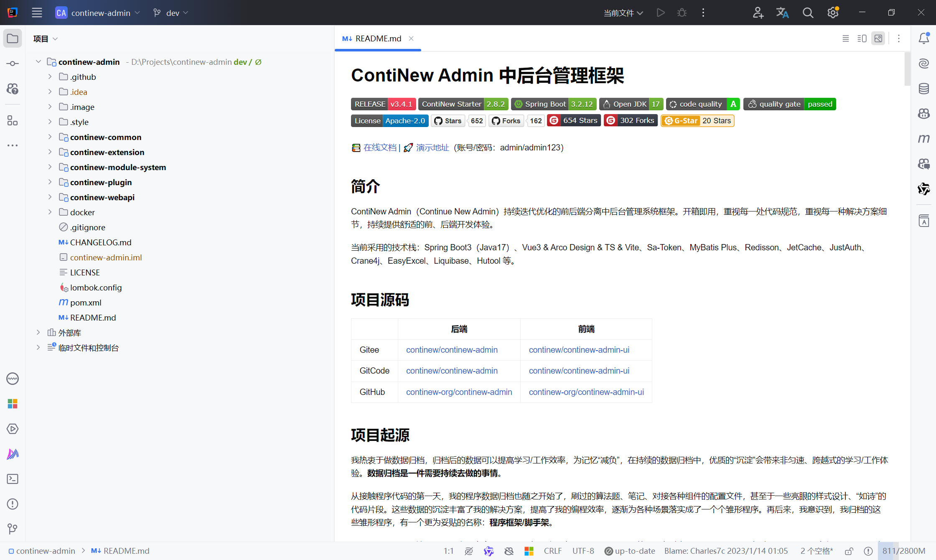Image resolution: width=936 pixels, height=560 pixels.
Task: Open the continew-admin project dropdown
Action: [98, 13]
